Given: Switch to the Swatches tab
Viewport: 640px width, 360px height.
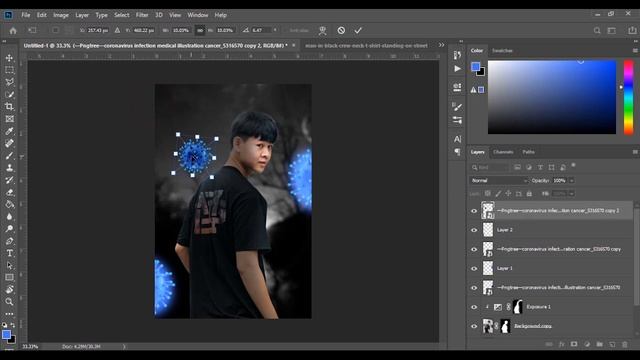Looking at the screenshot, I should tap(502, 51).
